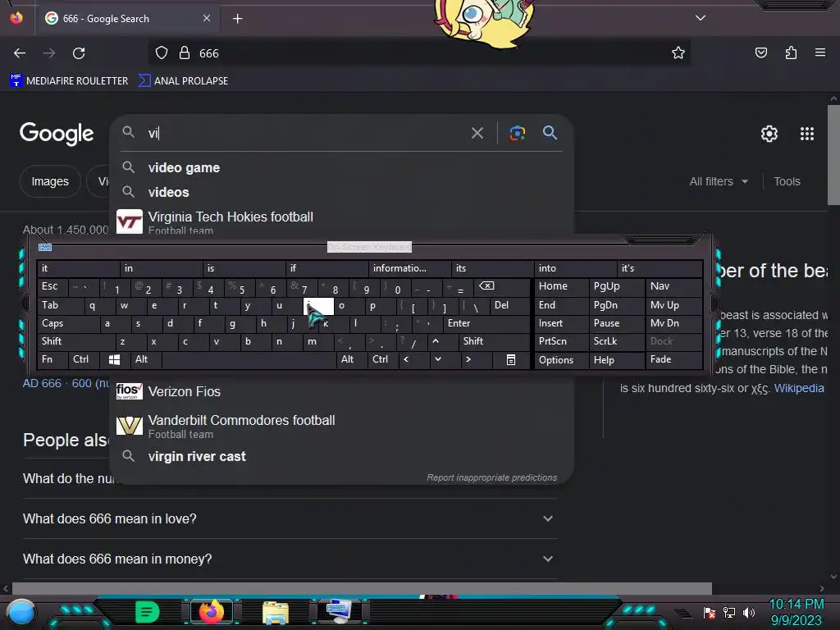The image size is (840, 630).
Task: Click Report inappropriate predictions link
Action: click(x=492, y=477)
